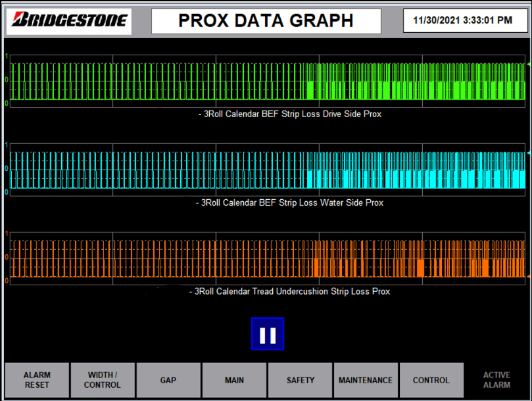Click the cyan trend marker arrow at right edge
The height and width of the screenshot is (401, 532).
(528, 153)
